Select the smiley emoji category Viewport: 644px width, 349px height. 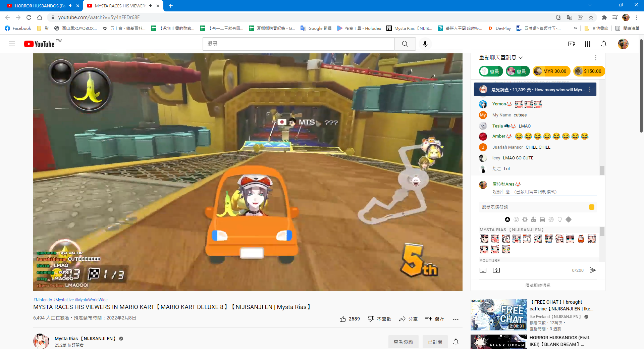(x=516, y=219)
